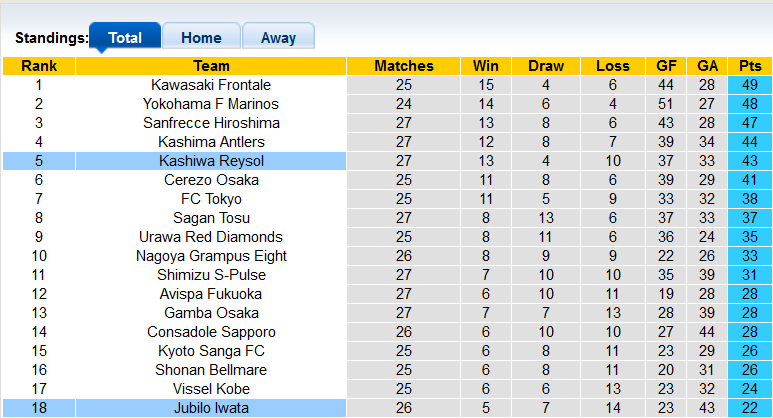The height and width of the screenshot is (418, 773).
Task: Select Sanfrecce Hiroshima in the table
Action: [211, 123]
